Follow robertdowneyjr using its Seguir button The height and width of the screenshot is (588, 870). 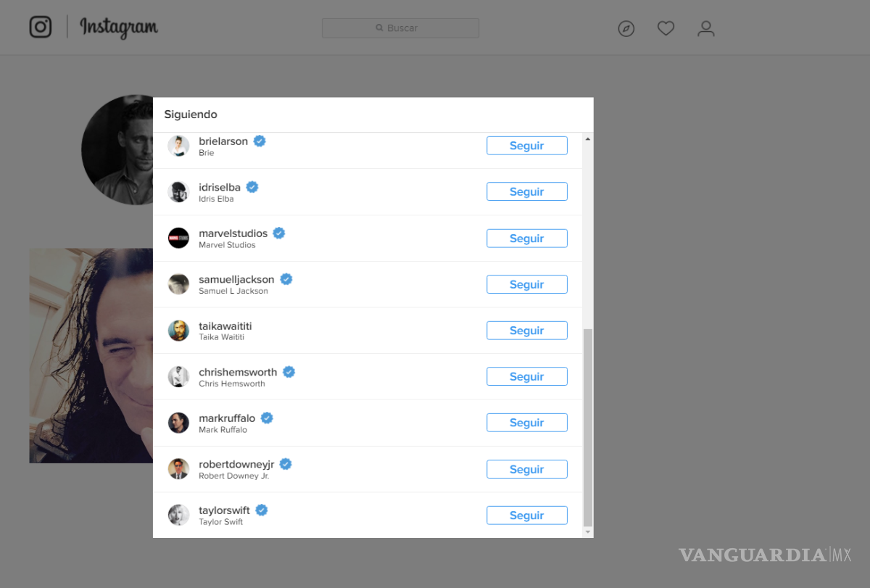[527, 469]
